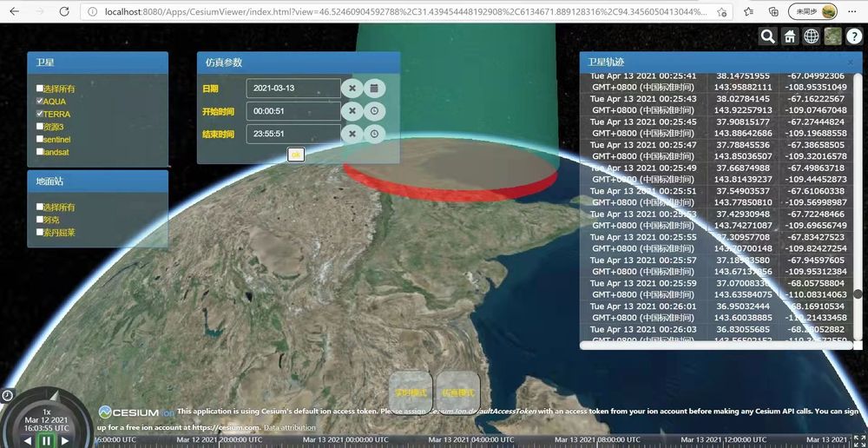The width and height of the screenshot is (868, 448).
Task: Click the horizontal scrollbar of 卫星轨迹 table
Action: (x=716, y=346)
